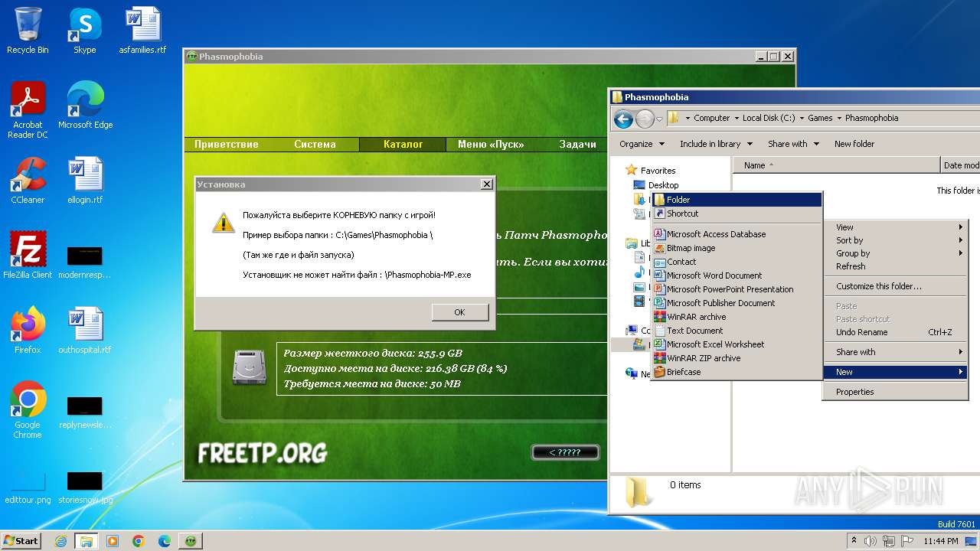Image resolution: width=980 pixels, height=551 pixels.
Task: Open the Share with toolbar dropdown
Action: click(793, 144)
